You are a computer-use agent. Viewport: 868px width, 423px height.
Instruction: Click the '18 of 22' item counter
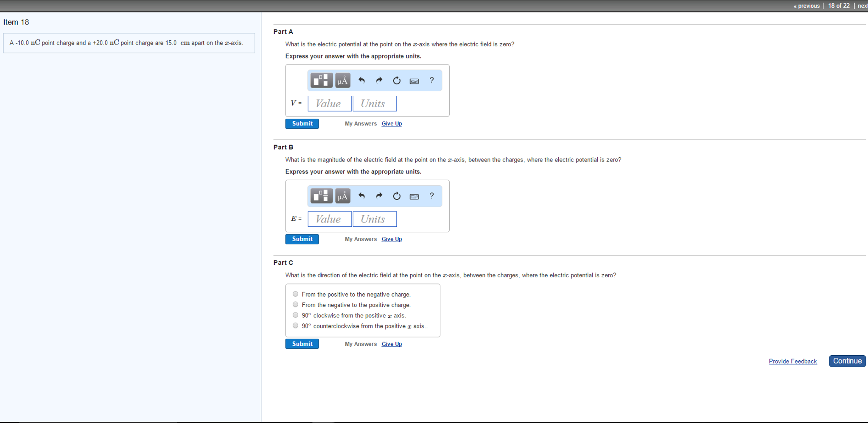tap(839, 6)
